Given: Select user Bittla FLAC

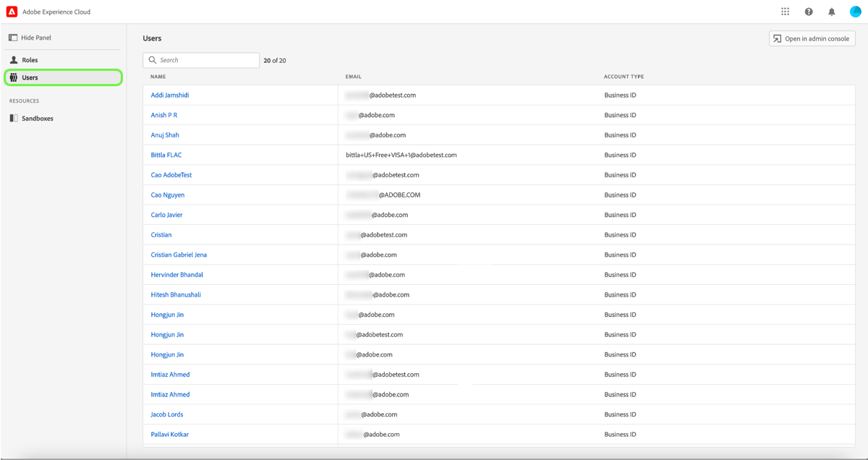Looking at the screenshot, I should tap(166, 155).
